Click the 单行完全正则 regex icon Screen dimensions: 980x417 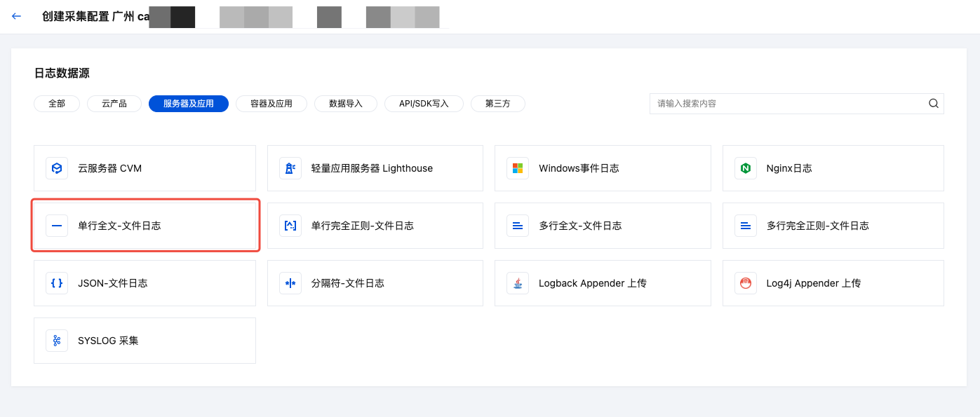[x=290, y=226]
